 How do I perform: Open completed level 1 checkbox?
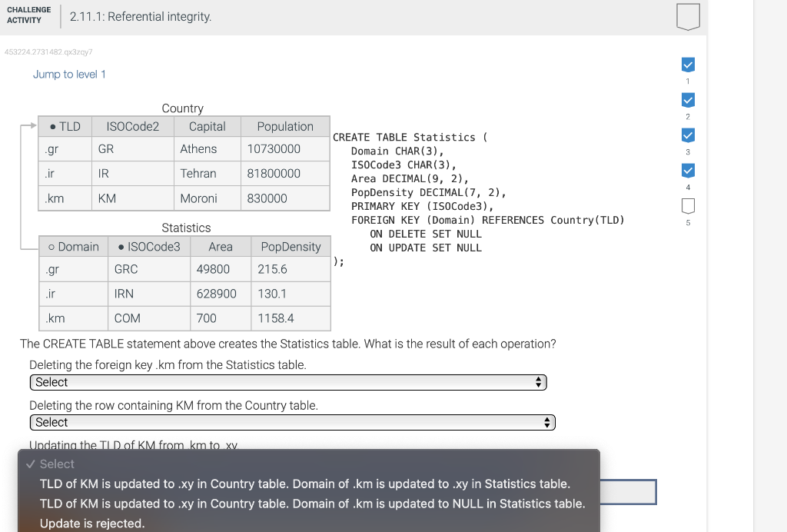tap(688, 65)
